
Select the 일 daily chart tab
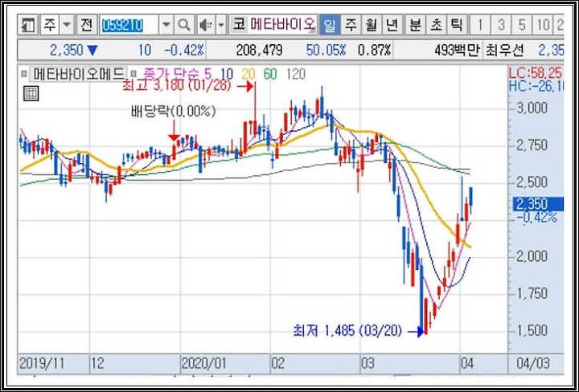coord(330,26)
